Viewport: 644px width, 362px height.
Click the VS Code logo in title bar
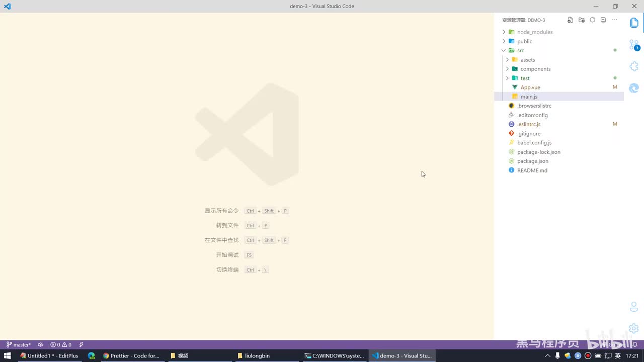(x=7, y=6)
